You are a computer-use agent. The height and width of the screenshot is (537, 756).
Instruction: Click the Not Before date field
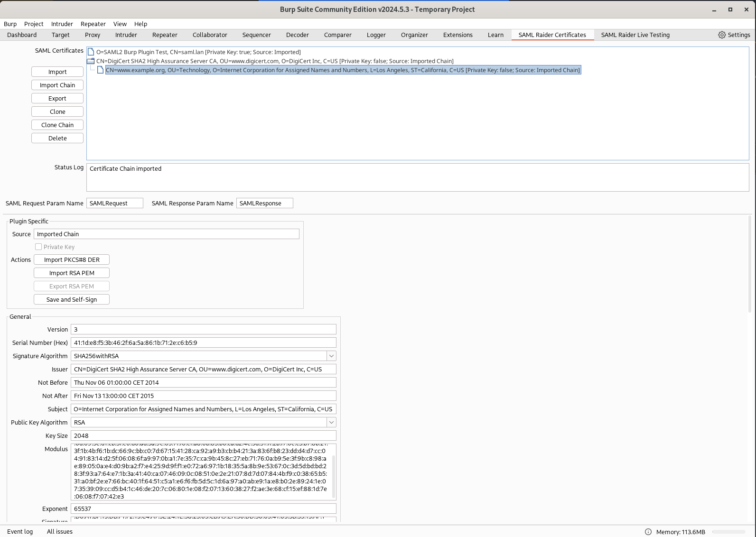pos(203,382)
